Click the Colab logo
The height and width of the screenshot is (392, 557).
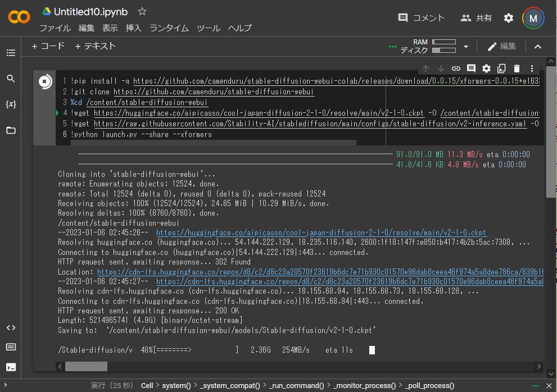[x=19, y=17]
